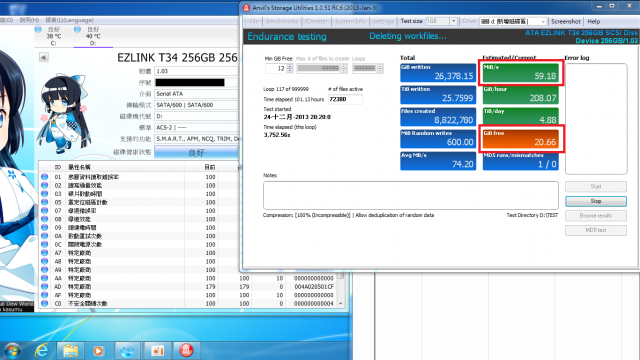640x360 pixels.
Task: Open IOmeter menu in Anvil's toolbar
Action: [x=316, y=21]
